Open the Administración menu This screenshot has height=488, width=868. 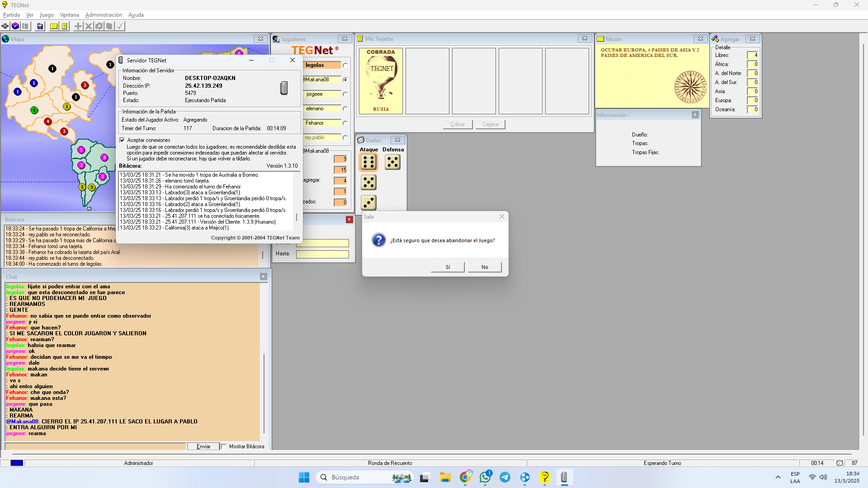104,15
